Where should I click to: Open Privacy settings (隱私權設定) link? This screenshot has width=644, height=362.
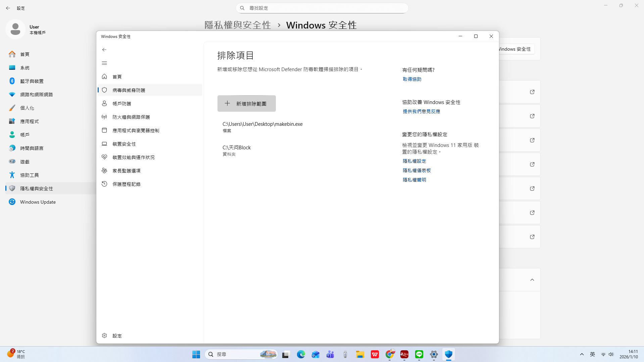tap(414, 161)
